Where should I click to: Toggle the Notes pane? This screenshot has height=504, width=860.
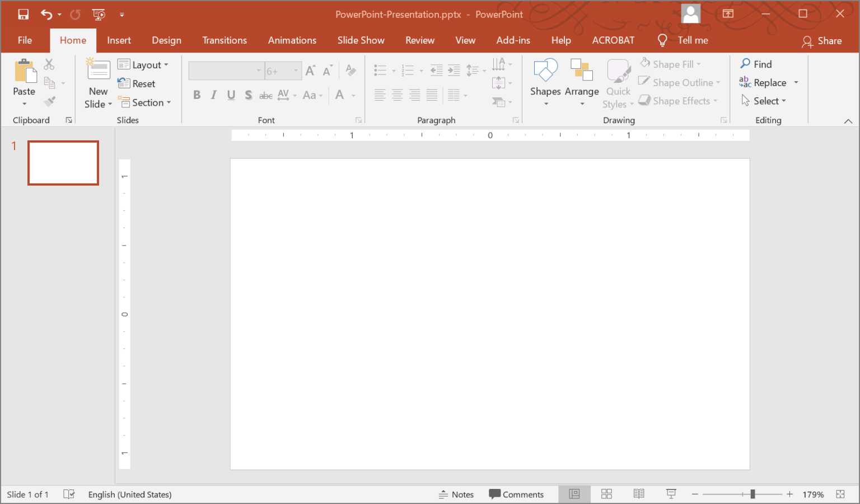coord(456,494)
